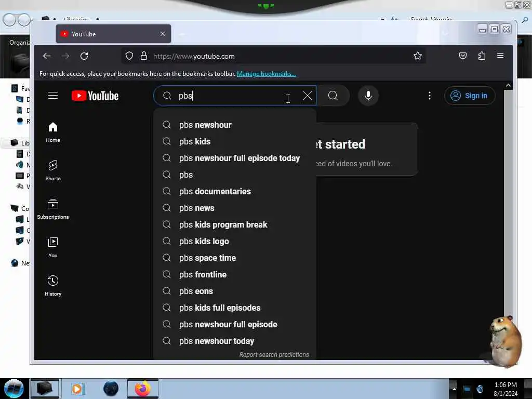This screenshot has height=399, width=532.
Task: Choose suggestion 'pbs newshour'
Action: tap(235, 125)
